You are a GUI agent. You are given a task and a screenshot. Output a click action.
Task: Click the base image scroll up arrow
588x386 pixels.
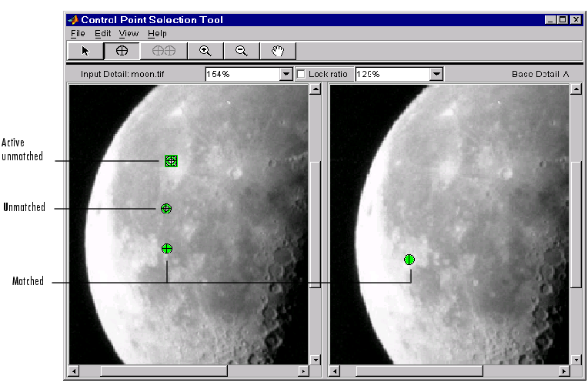point(576,89)
